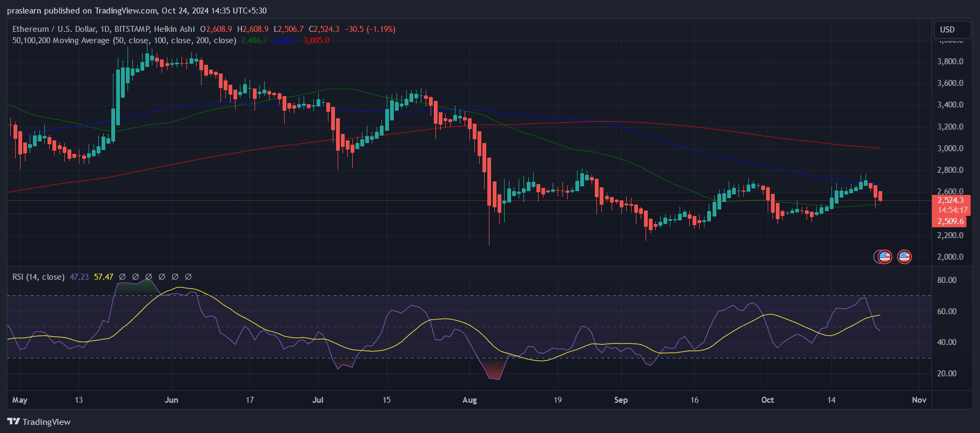
Task: Click the 2,800.0 price axis label
Action: [950, 170]
